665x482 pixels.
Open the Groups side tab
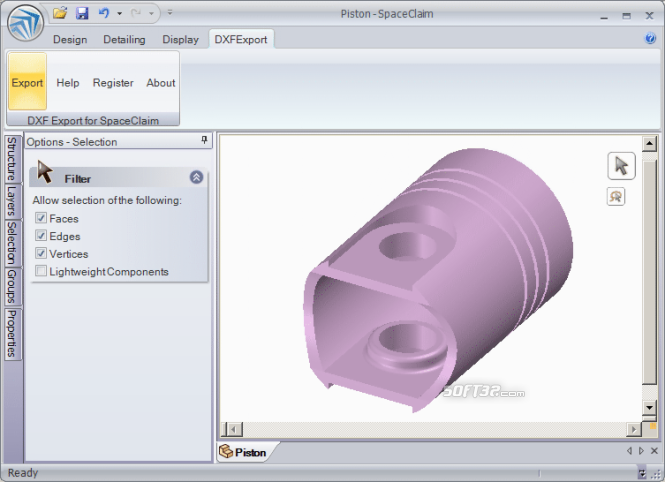pos(12,287)
